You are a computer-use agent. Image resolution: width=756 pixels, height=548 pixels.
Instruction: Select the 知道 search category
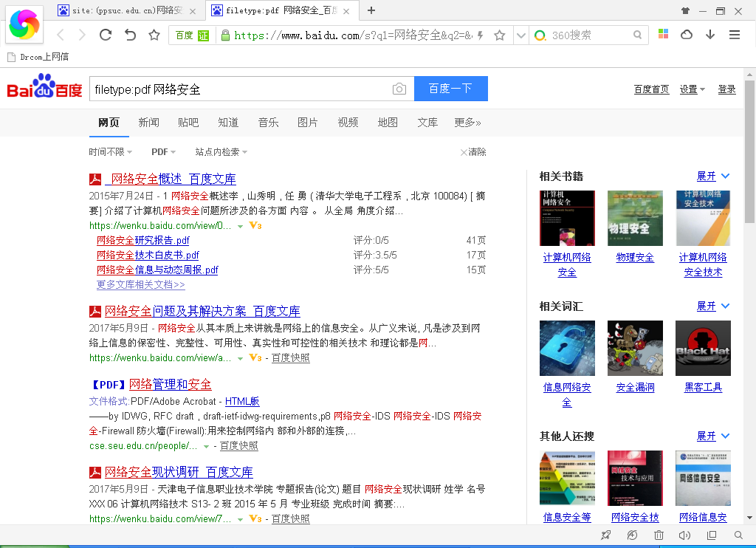point(228,123)
